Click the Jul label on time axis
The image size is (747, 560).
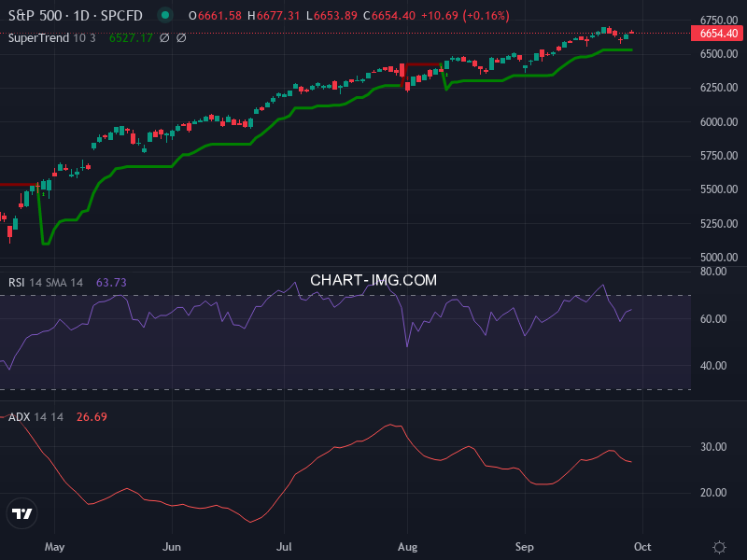(x=287, y=547)
